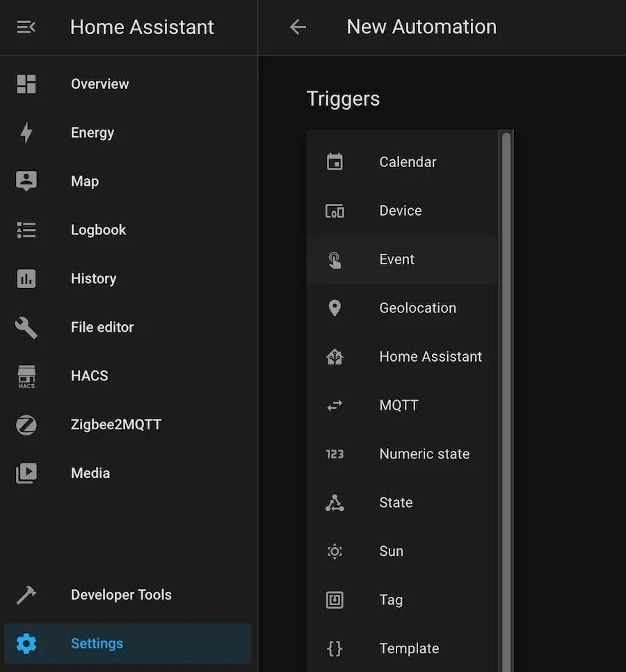The image size is (626, 672).
Task: Pick the MQTT trigger type
Action: (x=399, y=406)
